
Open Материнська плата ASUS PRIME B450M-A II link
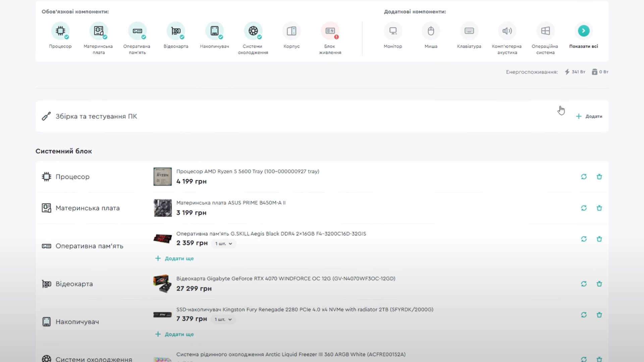pyautogui.click(x=231, y=203)
